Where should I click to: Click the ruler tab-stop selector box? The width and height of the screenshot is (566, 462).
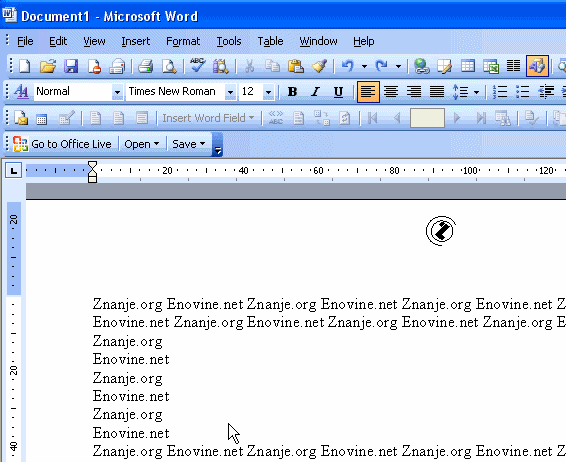pos(14,170)
